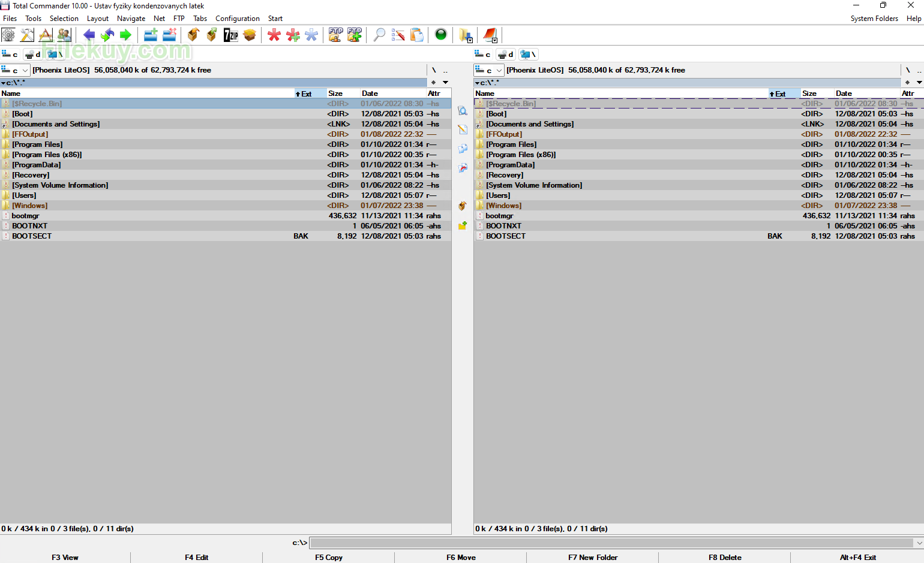Go forward with the green right arrow
Viewport: 924px width, 563px height.
pos(125,35)
